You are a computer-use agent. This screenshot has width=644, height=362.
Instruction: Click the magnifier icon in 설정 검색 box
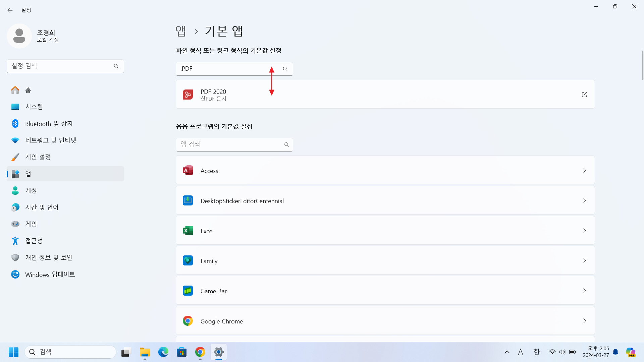pos(116,66)
